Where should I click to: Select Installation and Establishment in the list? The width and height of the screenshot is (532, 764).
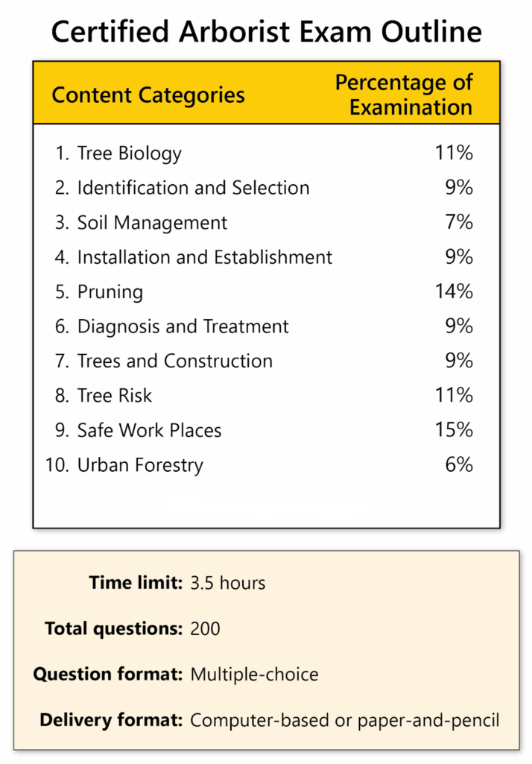[x=204, y=257]
